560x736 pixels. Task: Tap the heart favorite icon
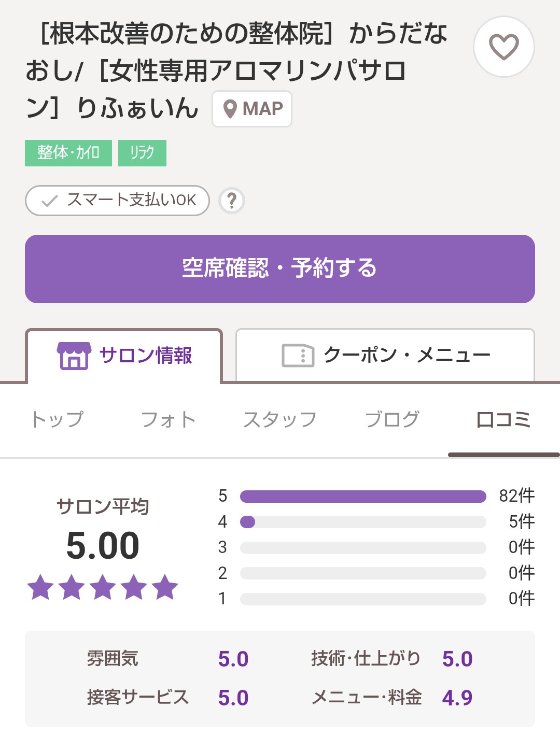[503, 47]
